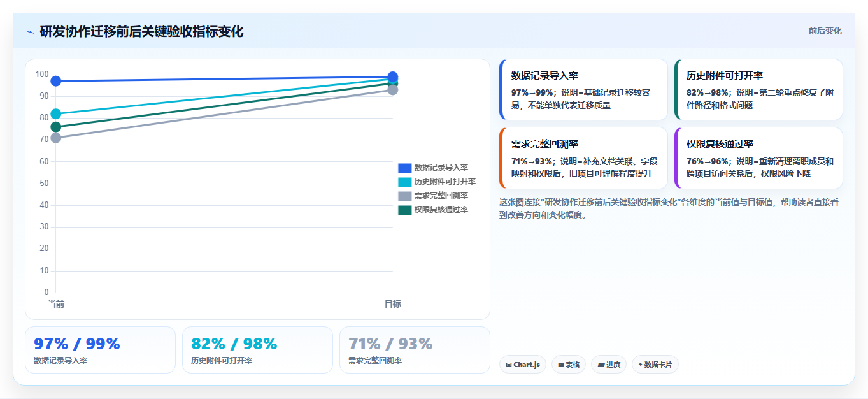The width and height of the screenshot is (868, 399).
Task: Click the title 研发协作迁移前后关键验收指标变化
Action: click(x=141, y=32)
